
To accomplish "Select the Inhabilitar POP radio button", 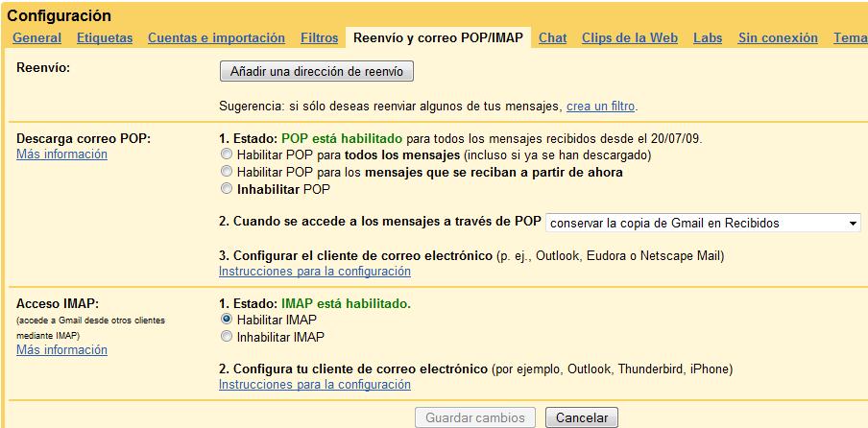I will point(226,189).
